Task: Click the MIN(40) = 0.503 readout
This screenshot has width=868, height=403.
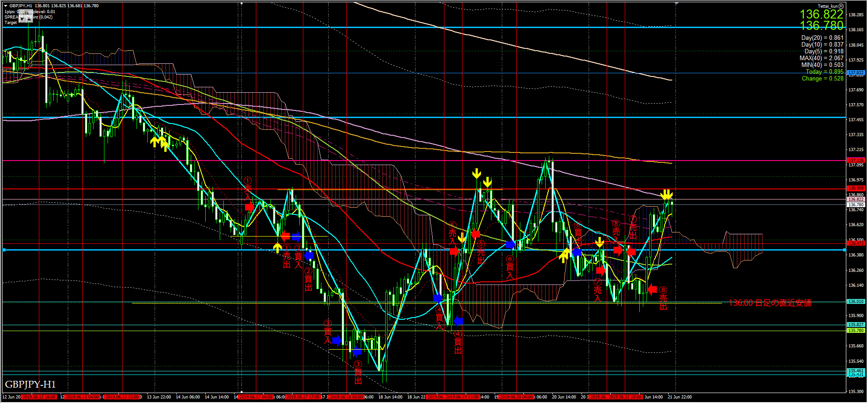Action: pos(822,65)
